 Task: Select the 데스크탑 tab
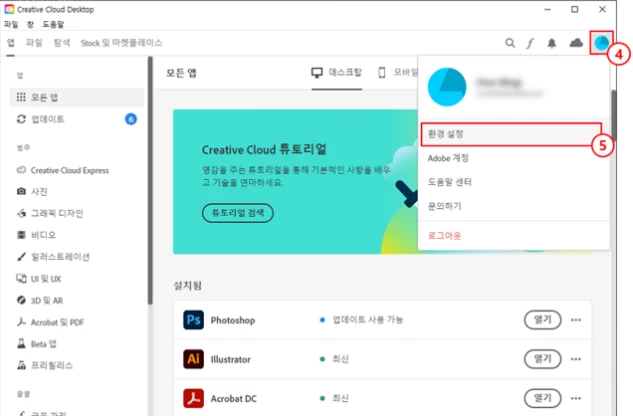point(337,73)
